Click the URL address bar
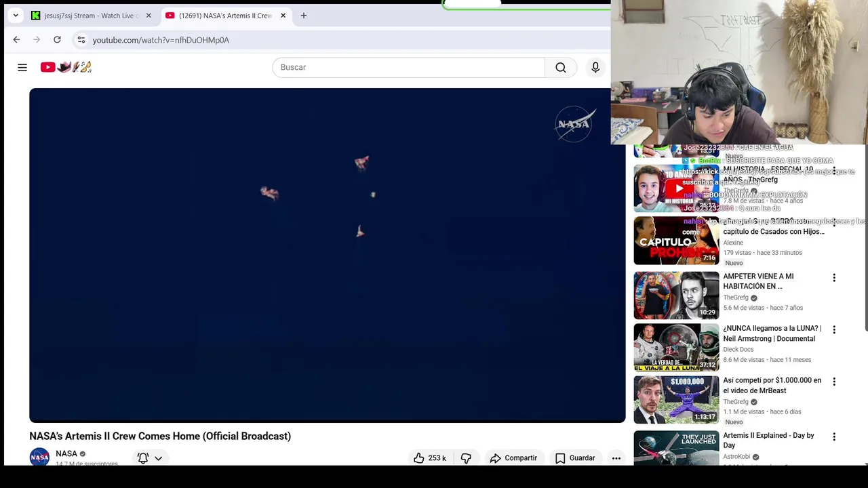868x488 pixels. point(339,40)
